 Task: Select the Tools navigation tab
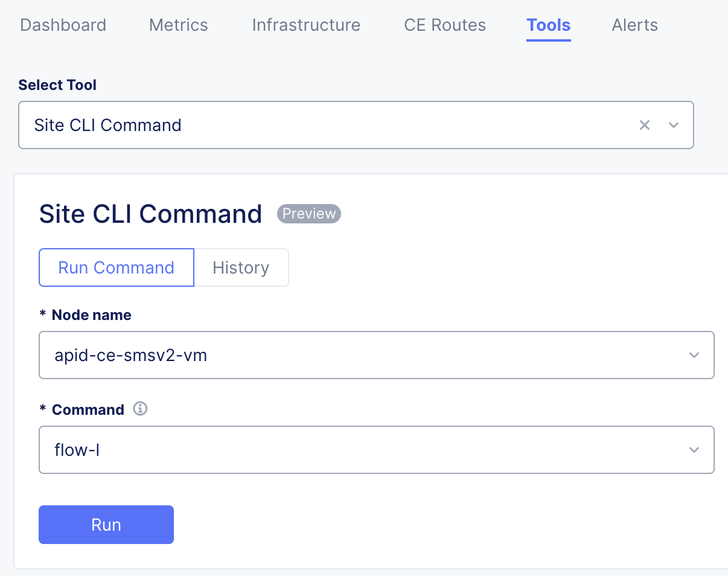548,25
